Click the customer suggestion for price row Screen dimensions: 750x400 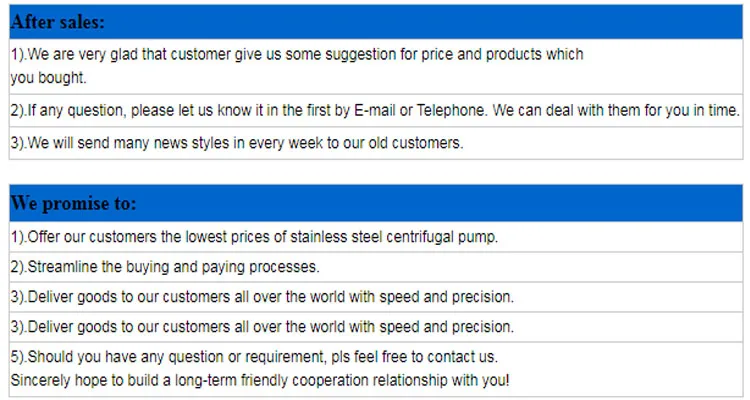pos(297,55)
